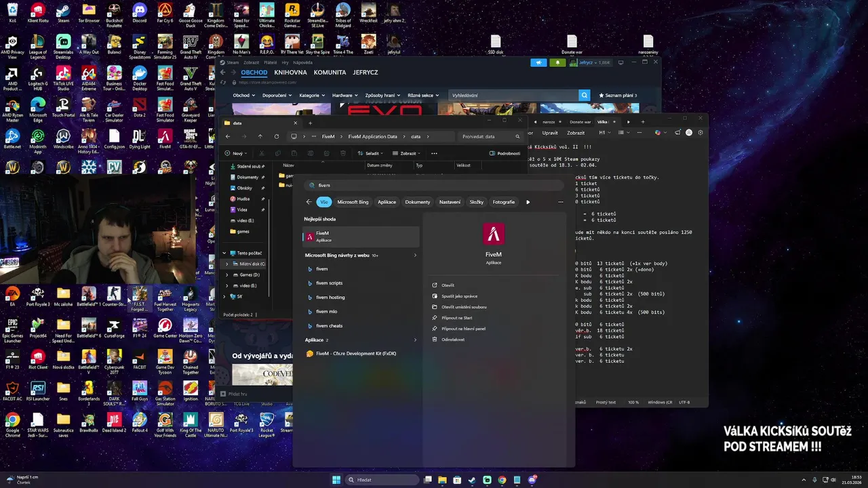Select the Microsoft Bing search filter
This screenshot has width=868, height=488.
click(353, 202)
